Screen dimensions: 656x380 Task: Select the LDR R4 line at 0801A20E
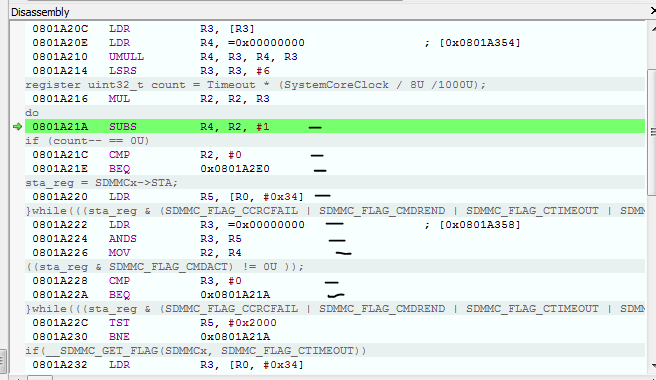click(x=335, y=43)
